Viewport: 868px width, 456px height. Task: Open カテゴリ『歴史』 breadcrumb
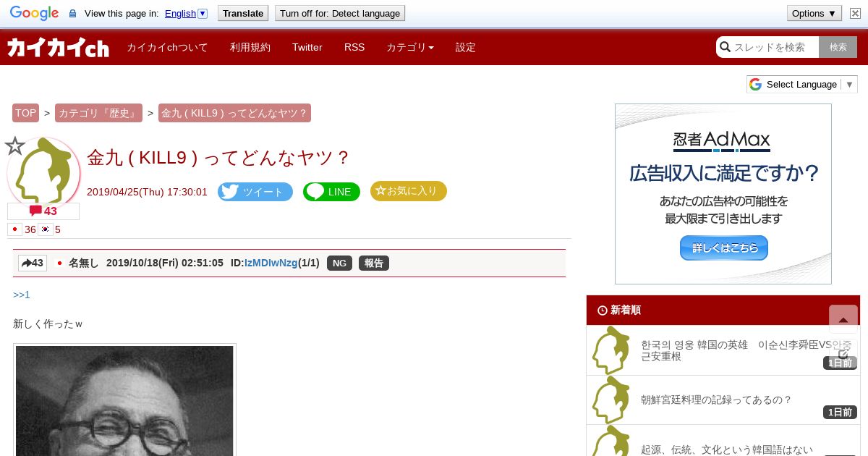99,113
